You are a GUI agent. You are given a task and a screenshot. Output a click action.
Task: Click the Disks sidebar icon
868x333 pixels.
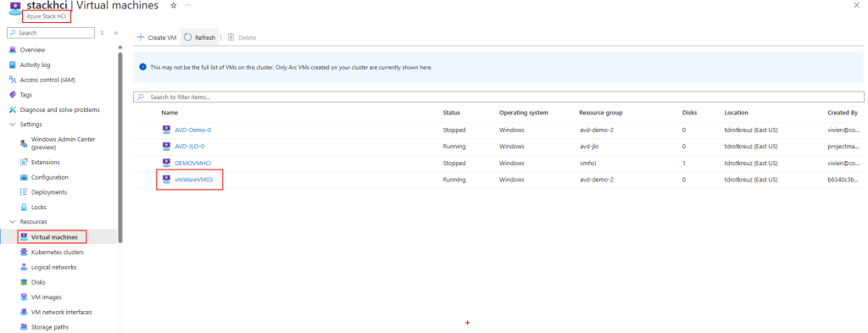[24, 282]
